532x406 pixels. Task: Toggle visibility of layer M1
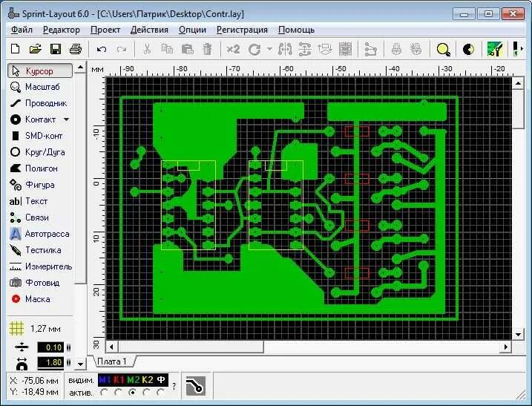(105, 380)
